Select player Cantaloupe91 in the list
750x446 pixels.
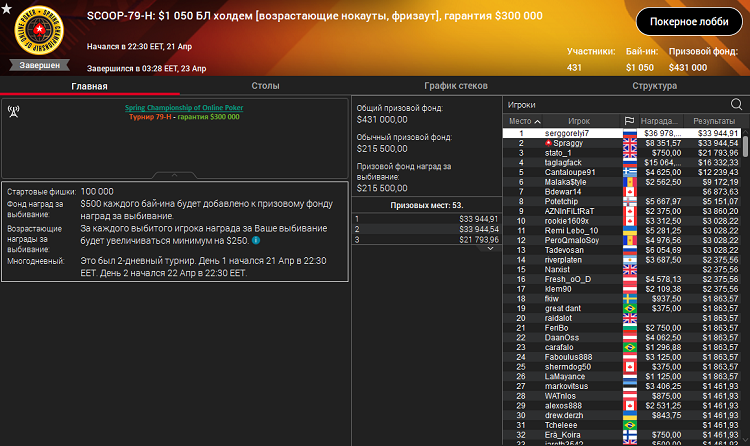click(622, 172)
